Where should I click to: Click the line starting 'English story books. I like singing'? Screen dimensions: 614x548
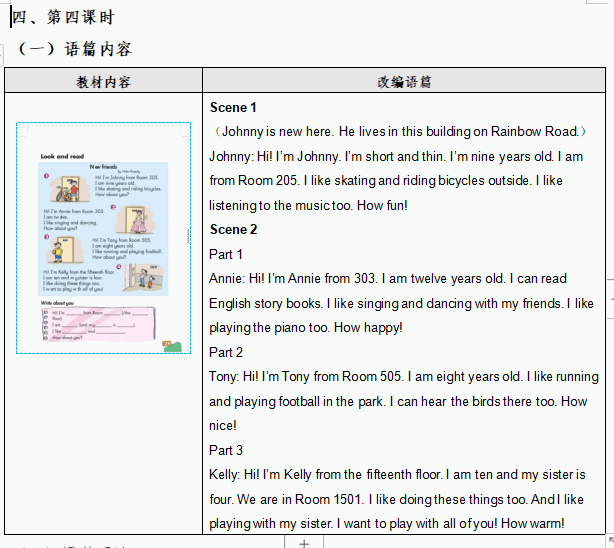tap(401, 303)
